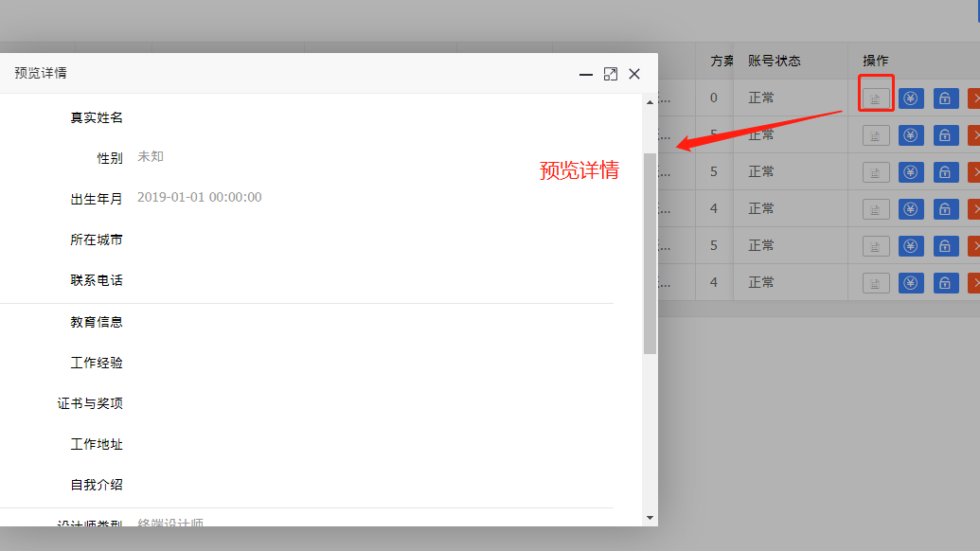The height and width of the screenshot is (551, 980).
Task: Click the 工作经验 label
Action: coord(97,363)
